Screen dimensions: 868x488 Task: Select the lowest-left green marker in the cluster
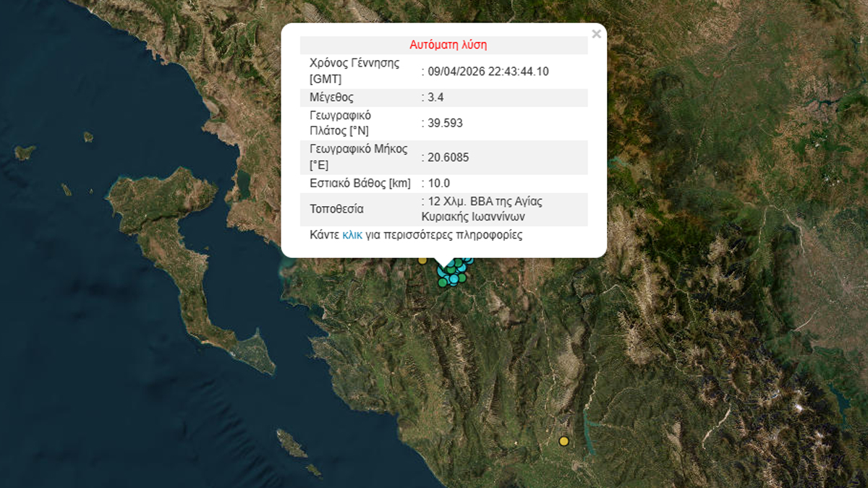click(443, 283)
